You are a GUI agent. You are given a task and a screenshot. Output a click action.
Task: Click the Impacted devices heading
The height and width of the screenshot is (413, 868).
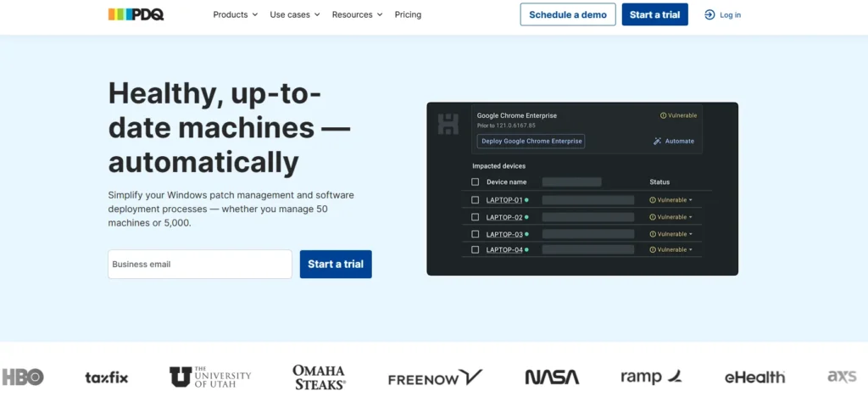(x=498, y=166)
